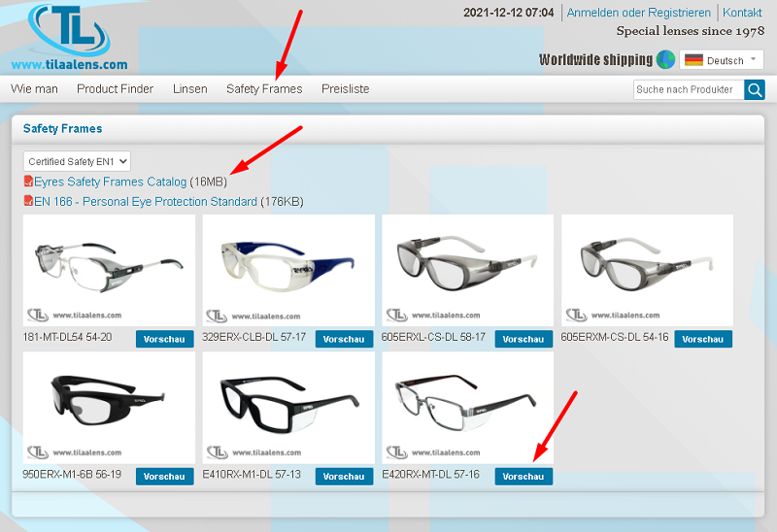The image size is (777, 532).
Task: Open the 605ERXM-CS-DL glasses thumbnail
Action: pos(647,271)
